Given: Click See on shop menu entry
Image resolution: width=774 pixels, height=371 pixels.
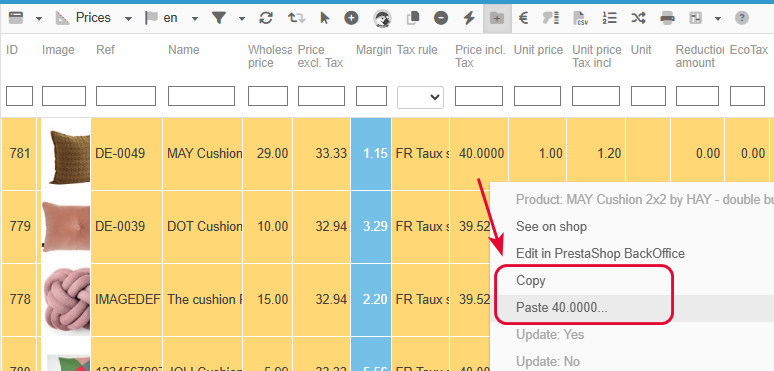Looking at the screenshot, I should coord(551,227).
